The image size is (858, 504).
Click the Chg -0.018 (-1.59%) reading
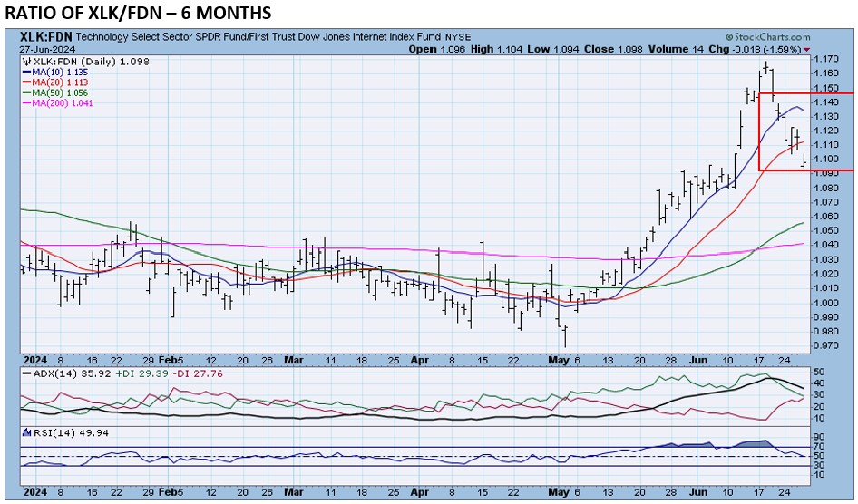(x=755, y=49)
